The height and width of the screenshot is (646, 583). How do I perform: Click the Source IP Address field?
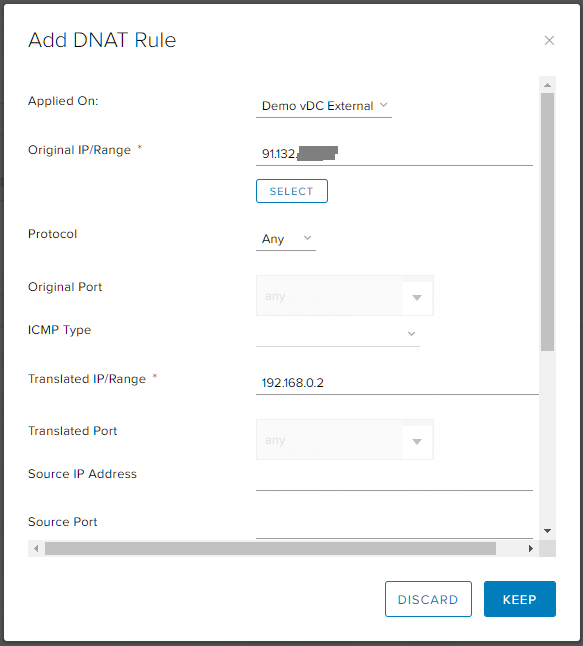pos(394,479)
